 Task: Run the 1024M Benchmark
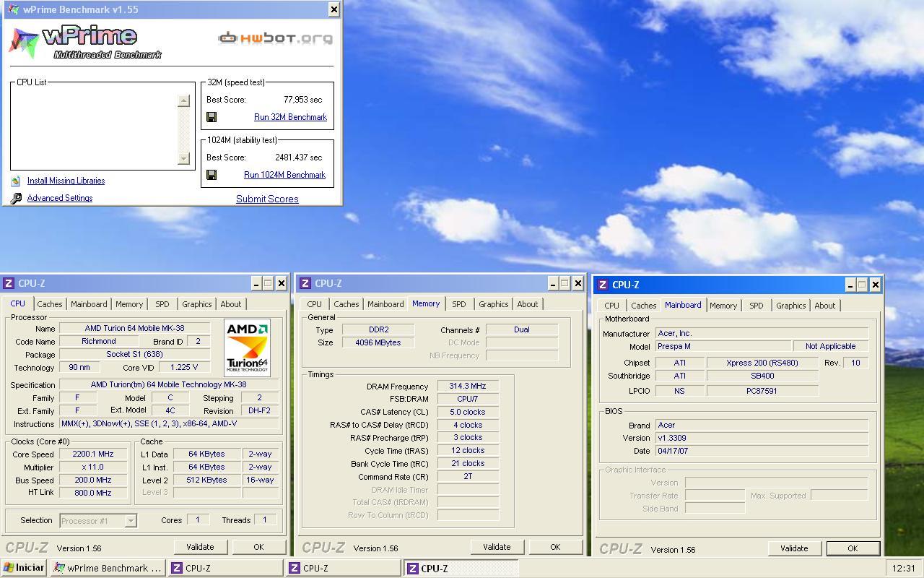(284, 175)
